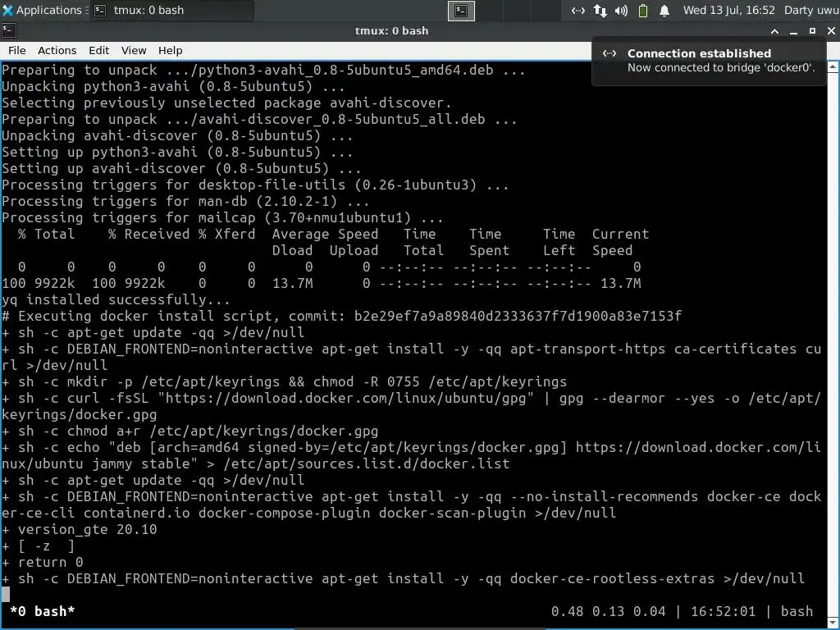
Task: Select the tmux: 0 bash taskbar window button
Action: click(171, 10)
